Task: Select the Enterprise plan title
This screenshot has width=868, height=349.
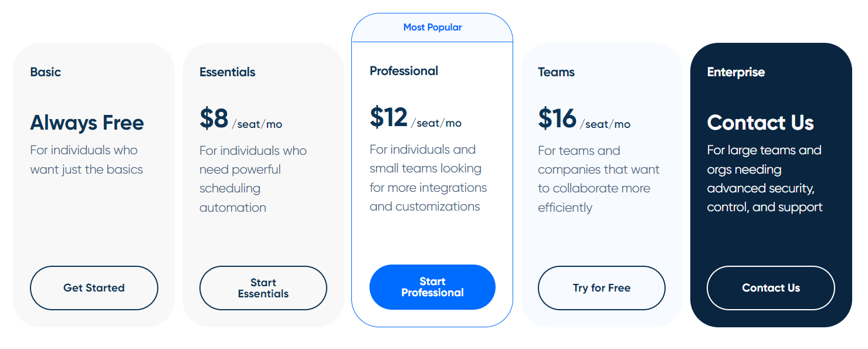Action: pyautogui.click(x=736, y=72)
